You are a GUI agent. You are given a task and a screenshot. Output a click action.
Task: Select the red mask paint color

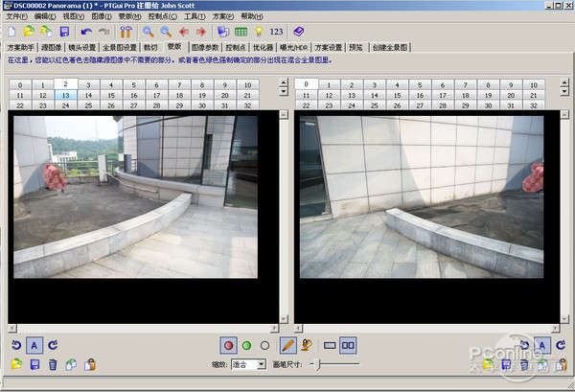click(x=228, y=345)
